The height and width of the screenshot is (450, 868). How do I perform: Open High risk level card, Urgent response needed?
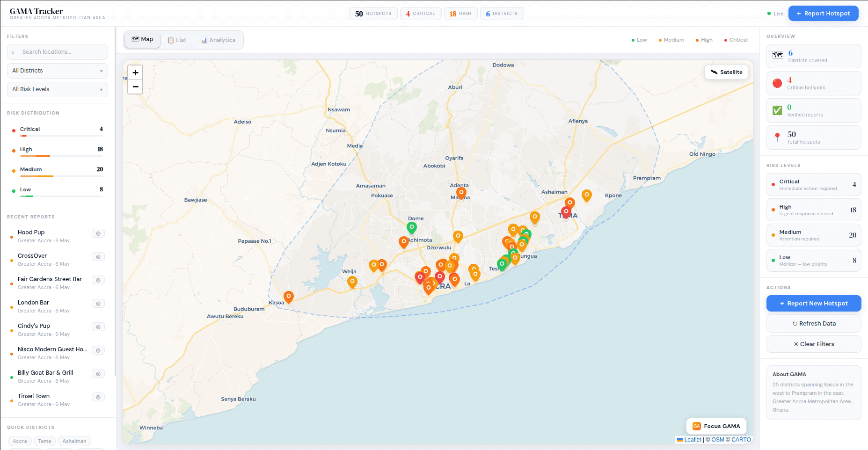click(814, 210)
